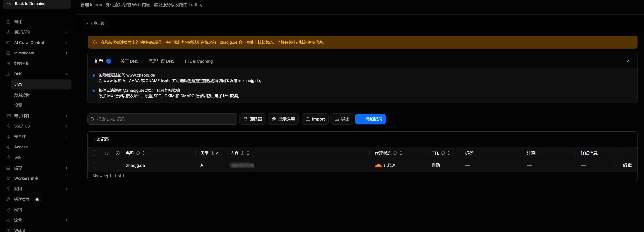This screenshot has height=232, width=644.
Task: Click the 安全性 shield icon
Action: [9, 137]
